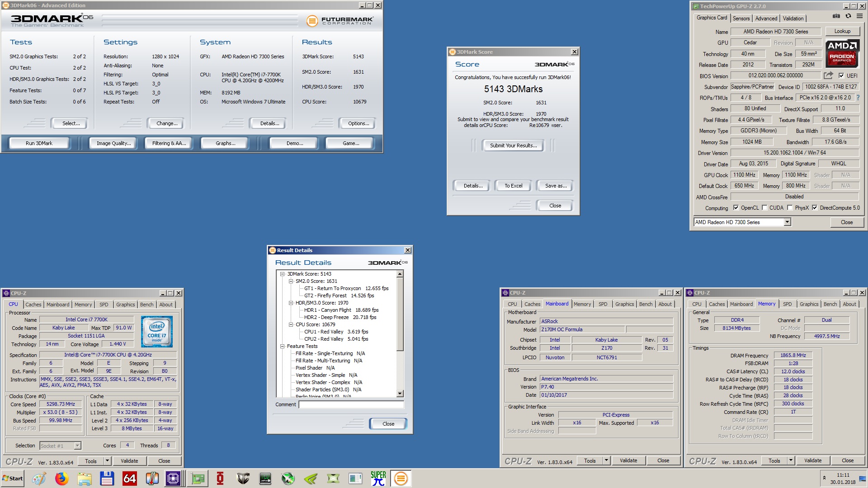The width and height of the screenshot is (868, 488).
Task: Click the taskbar clock showing 11:11
Action: pyautogui.click(x=843, y=479)
